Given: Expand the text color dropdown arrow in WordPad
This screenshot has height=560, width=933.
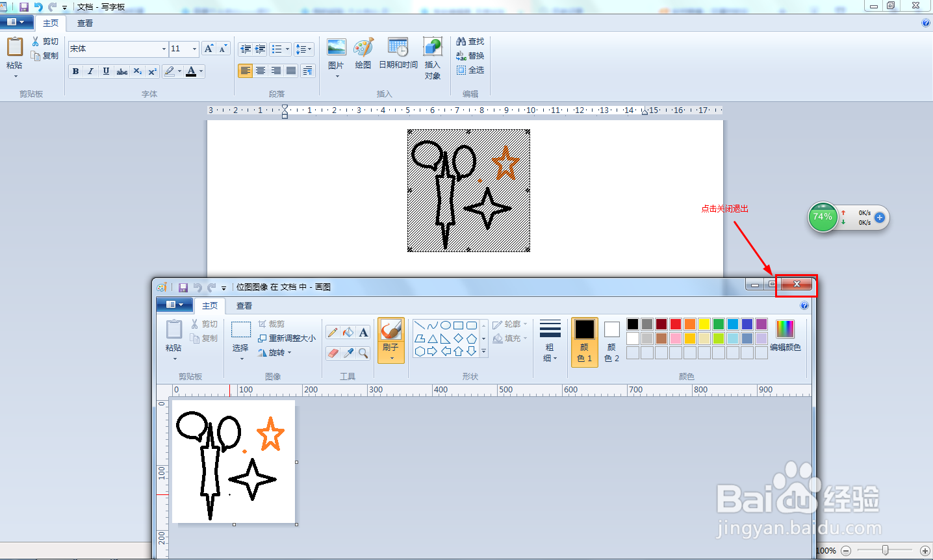Looking at the screenshot, I should 201,71.
